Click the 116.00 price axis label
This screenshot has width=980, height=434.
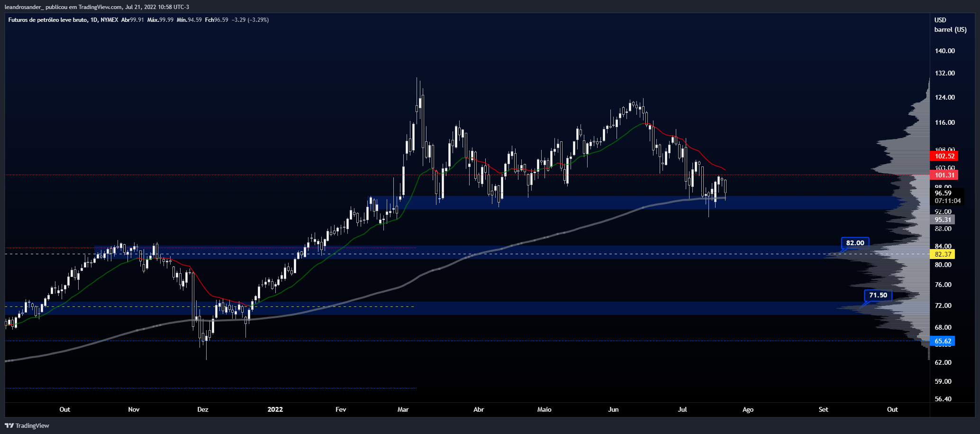tap(945, 122)
